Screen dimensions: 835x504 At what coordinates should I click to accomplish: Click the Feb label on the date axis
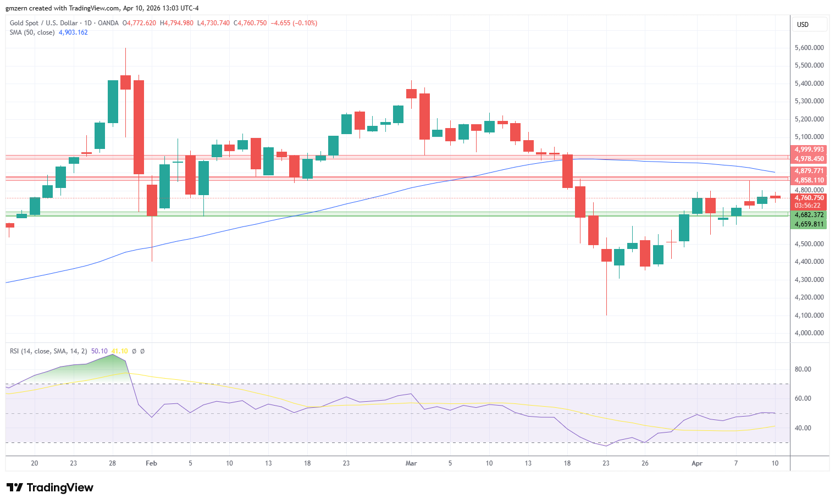click(151, 463)
